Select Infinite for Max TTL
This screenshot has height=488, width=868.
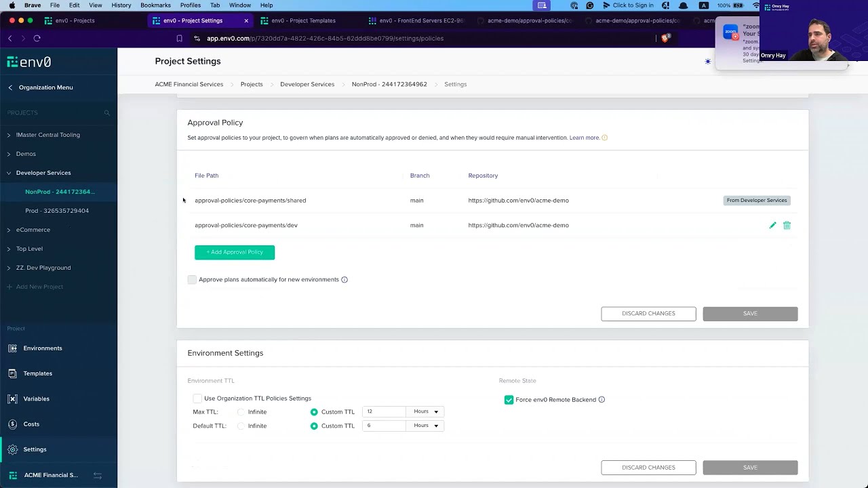tap(241, 412)
